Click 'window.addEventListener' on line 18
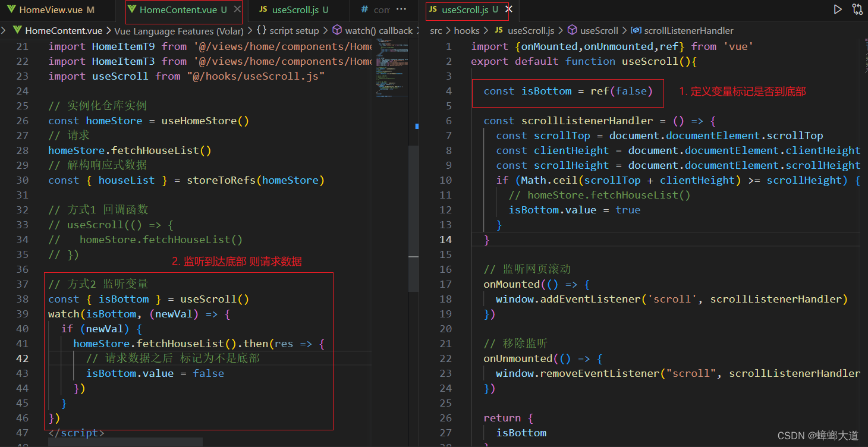 pos(568,299)
